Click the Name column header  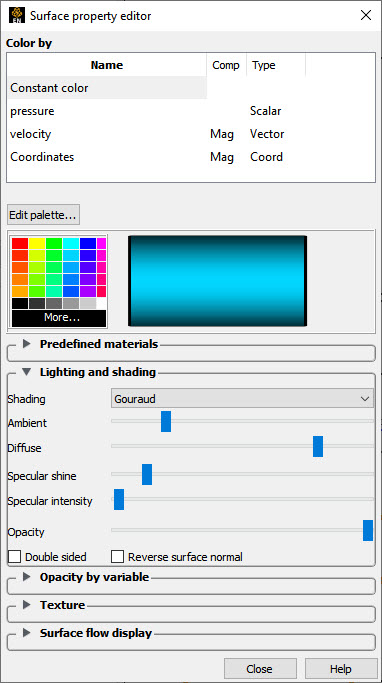pyautogui.click(x=107, y=65)
